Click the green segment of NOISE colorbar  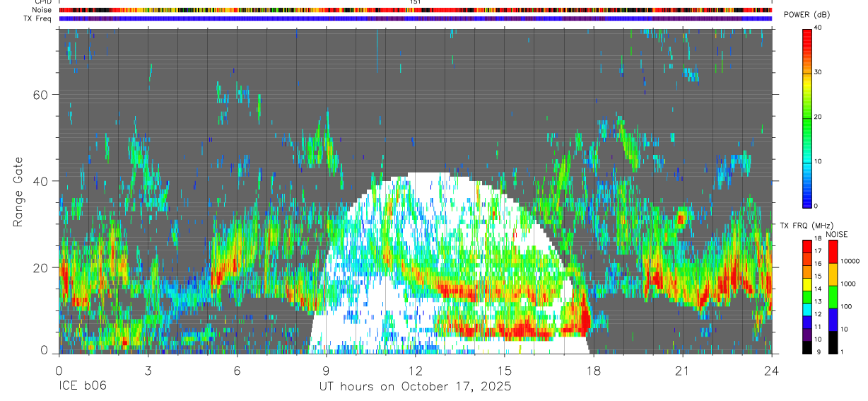point(833,297)
